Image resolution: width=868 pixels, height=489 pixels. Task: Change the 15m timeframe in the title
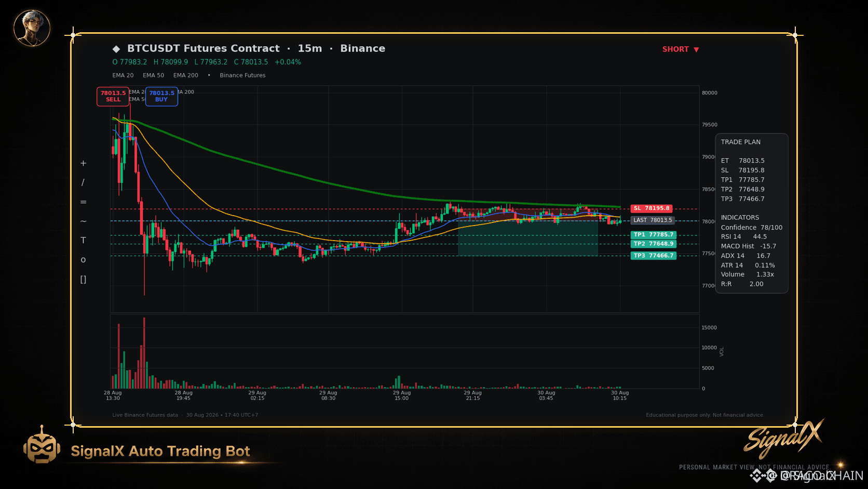[x=310, y=48]
